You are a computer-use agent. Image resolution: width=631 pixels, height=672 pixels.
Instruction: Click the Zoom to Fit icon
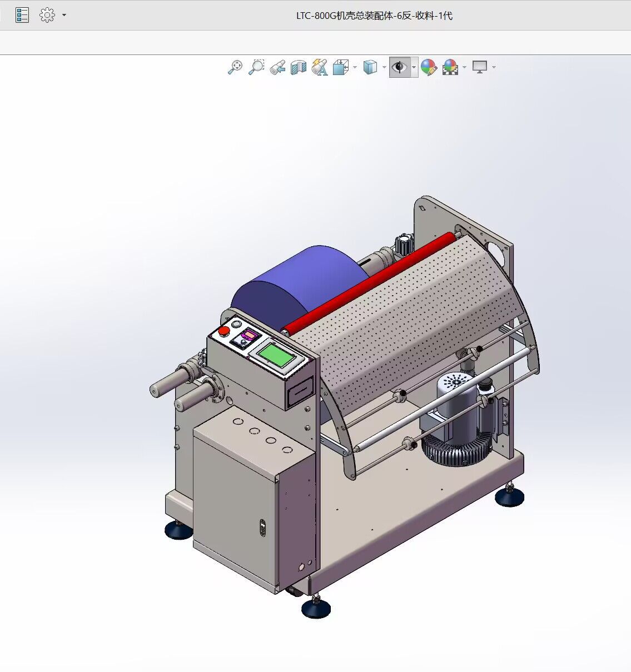235,67
